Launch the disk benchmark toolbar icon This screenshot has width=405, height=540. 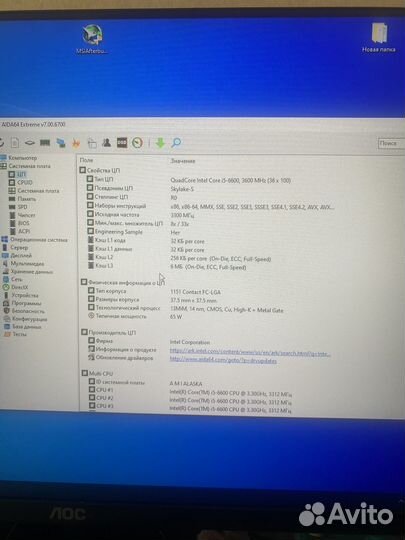point(30,143)
